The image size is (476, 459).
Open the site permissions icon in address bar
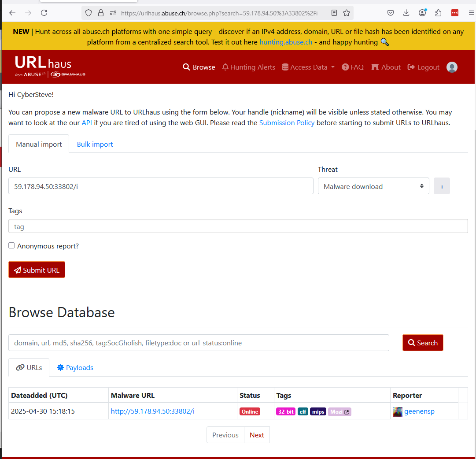(113, 13)
